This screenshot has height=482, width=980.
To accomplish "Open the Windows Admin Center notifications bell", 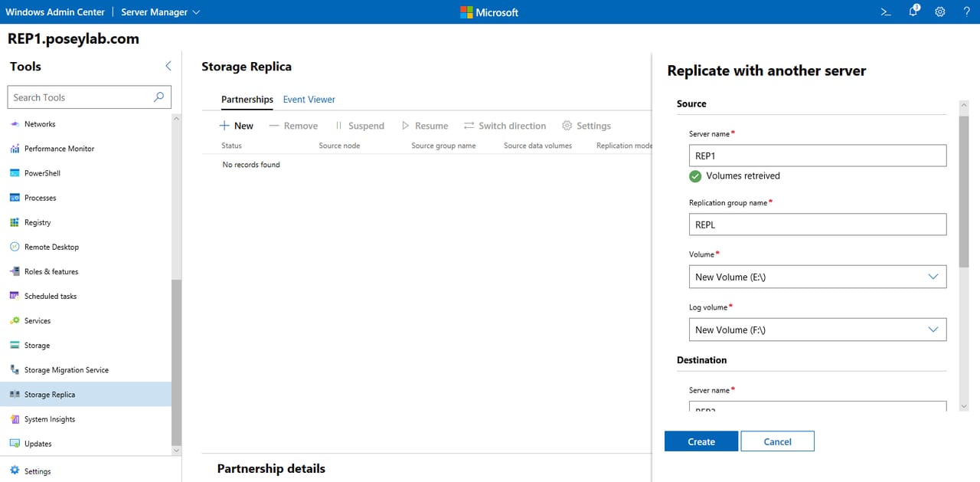I will click(x=913, y=11).
